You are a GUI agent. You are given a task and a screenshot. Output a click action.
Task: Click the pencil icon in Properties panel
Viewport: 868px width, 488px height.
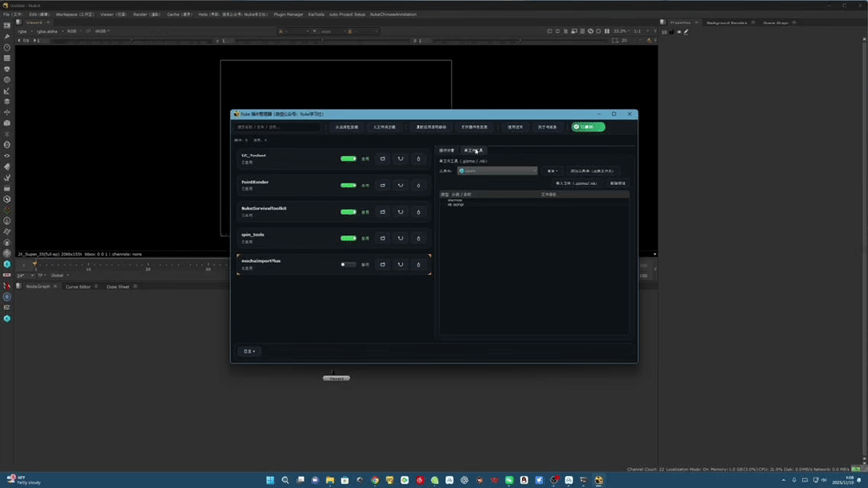pos(686,32)
